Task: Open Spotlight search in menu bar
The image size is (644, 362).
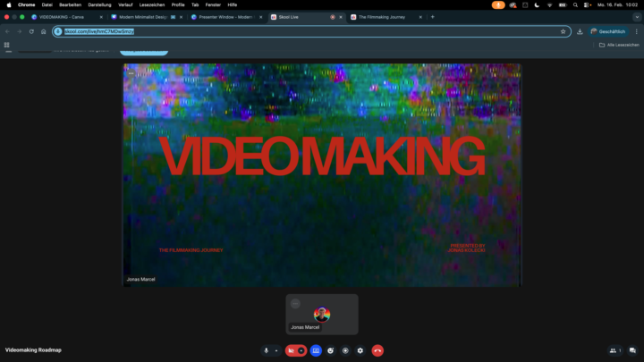Action: 575,5
